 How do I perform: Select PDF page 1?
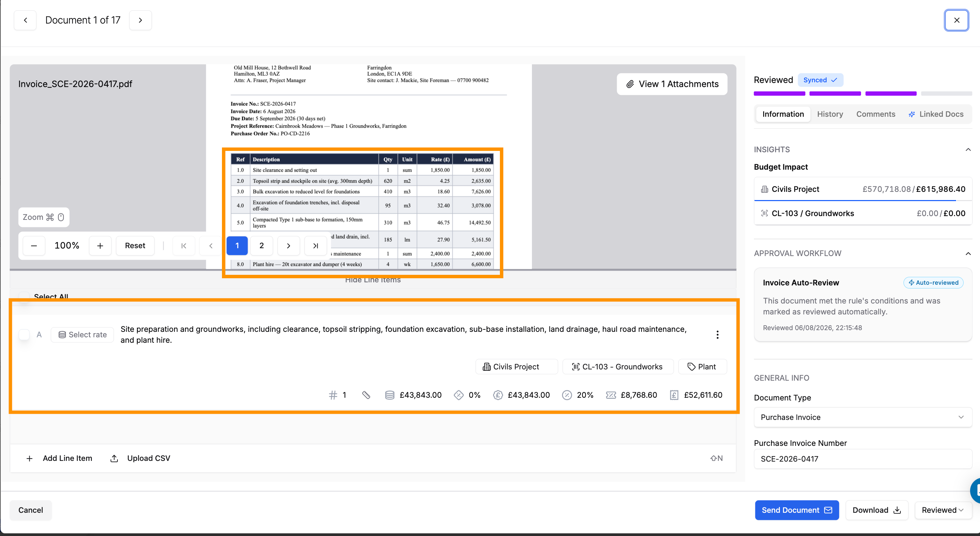[237, 246]
